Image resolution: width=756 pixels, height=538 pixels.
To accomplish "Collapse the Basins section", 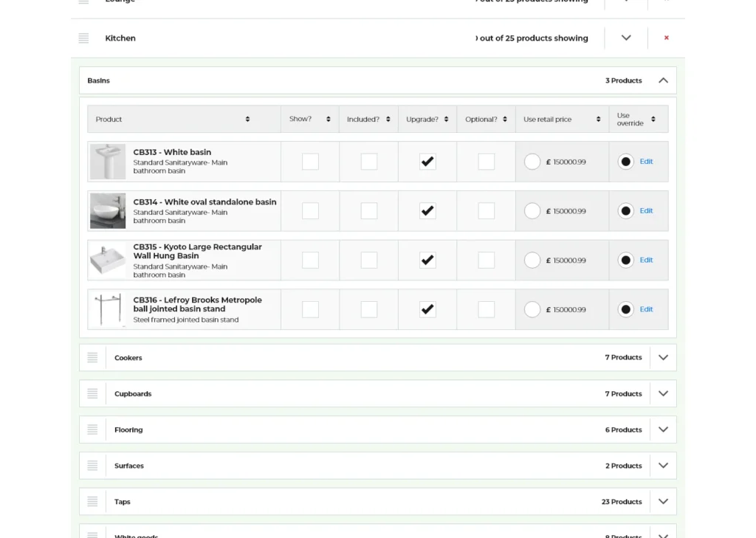I will 663,80.
